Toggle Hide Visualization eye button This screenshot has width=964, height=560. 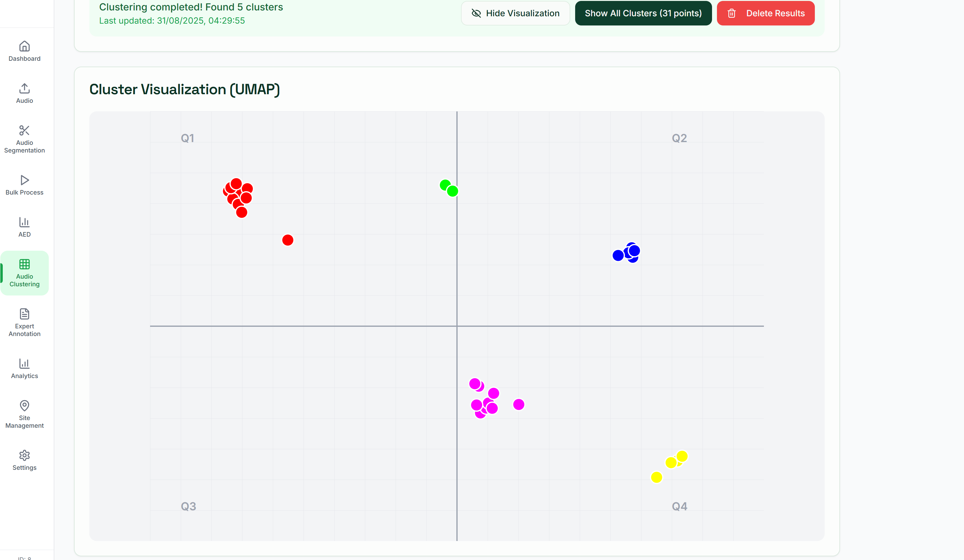tap(515, 14)
